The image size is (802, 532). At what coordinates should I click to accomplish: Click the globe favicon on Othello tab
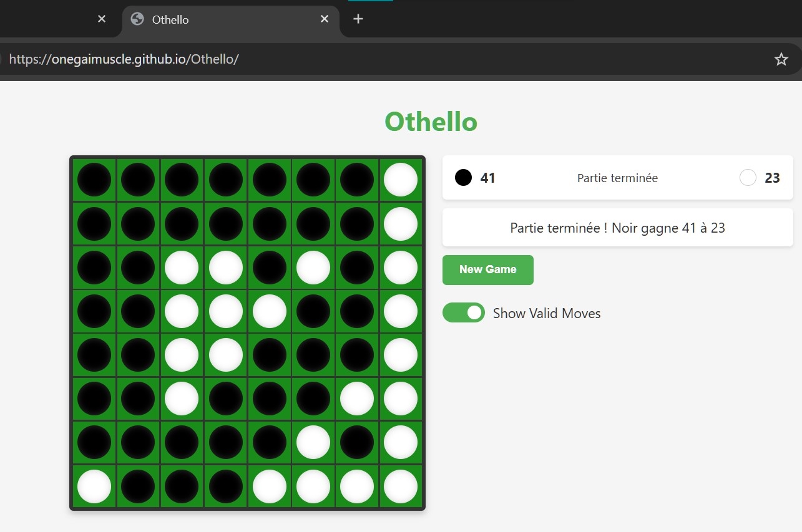coord(137,19)
